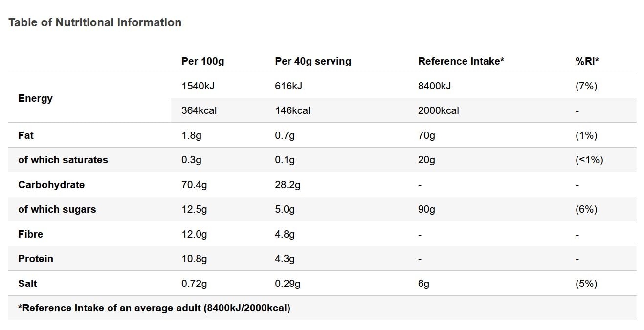Image resolution: width=644 pixels, height=330 pixels.
Task: Select the Energy row label
Action: coord(35,98)
